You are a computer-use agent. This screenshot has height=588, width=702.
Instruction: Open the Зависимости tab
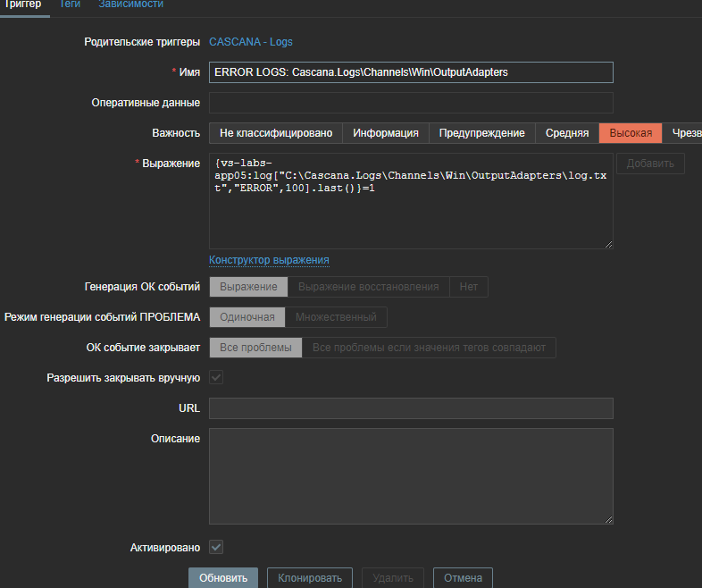coord(130,4)
